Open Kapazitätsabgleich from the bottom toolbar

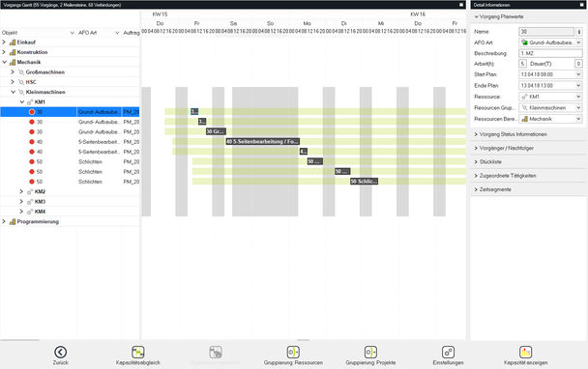coord(138,353)
